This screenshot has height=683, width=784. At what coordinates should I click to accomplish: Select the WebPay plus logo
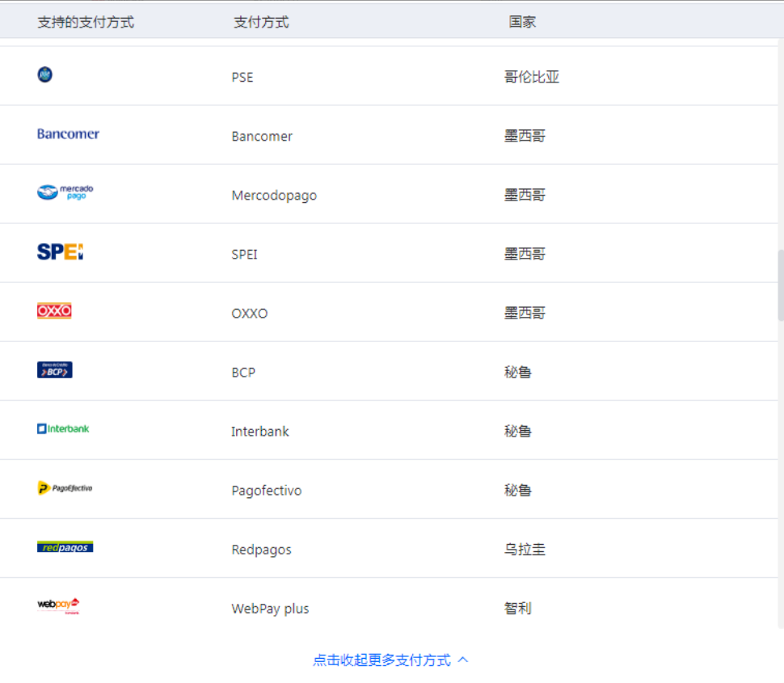coord(59,605)
